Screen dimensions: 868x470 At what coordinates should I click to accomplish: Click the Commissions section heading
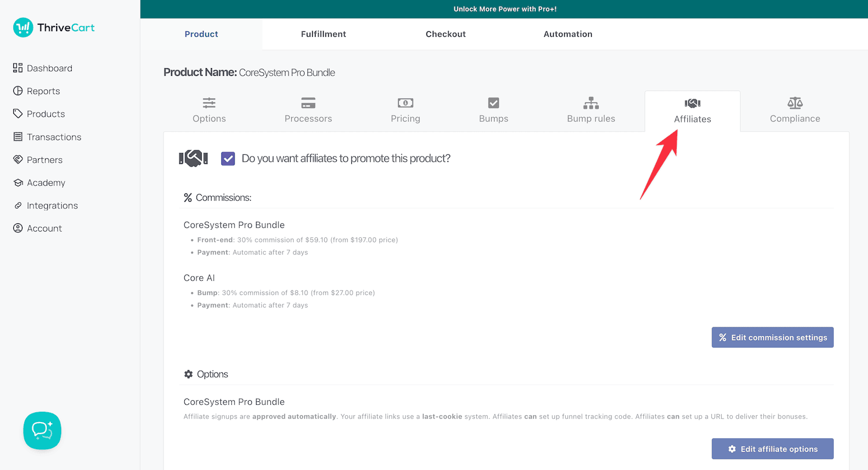pyautogui.click(x=217, y=197)
